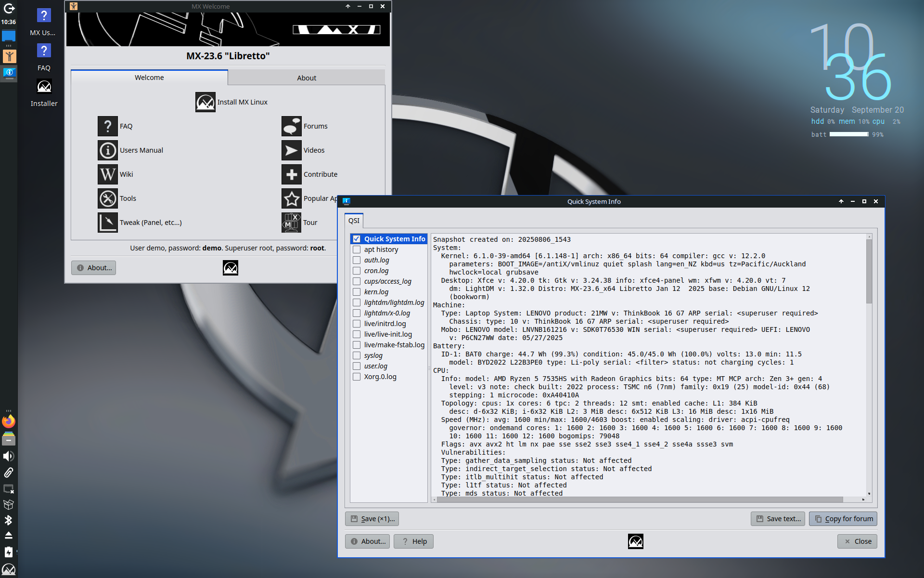Click the Save text... button
The image size is (924, 578).
pos(778,519)
